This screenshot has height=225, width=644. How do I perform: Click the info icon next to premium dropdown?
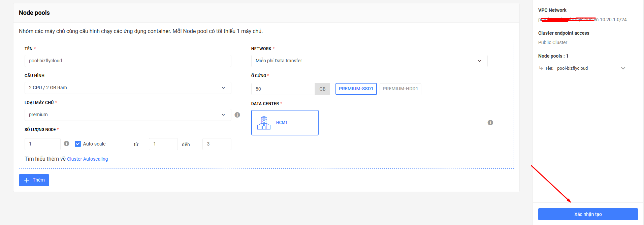237,115
